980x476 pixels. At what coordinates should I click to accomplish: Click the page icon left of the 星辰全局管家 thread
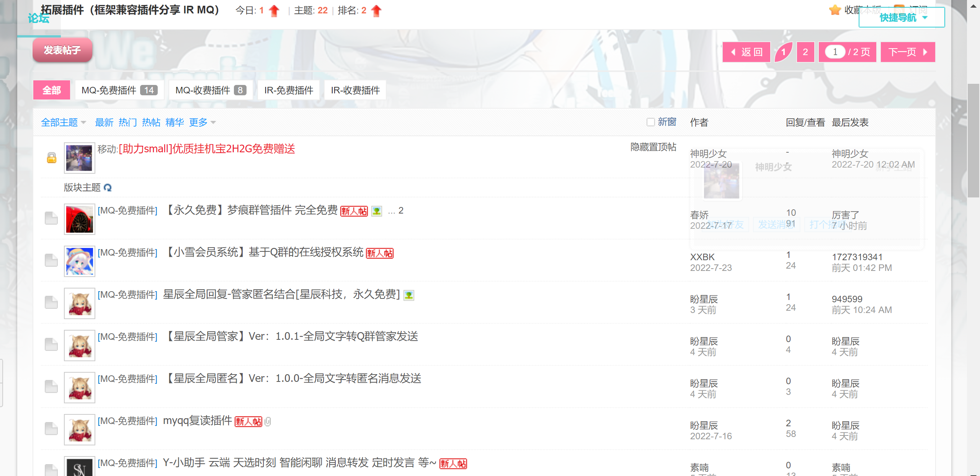tap(51, 344)
